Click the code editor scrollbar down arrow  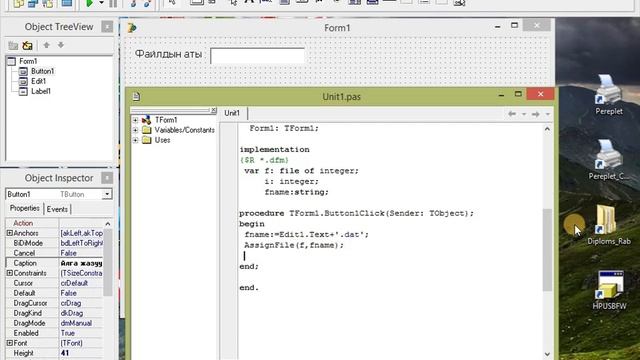pyautogui.click(x=547, y=354)
